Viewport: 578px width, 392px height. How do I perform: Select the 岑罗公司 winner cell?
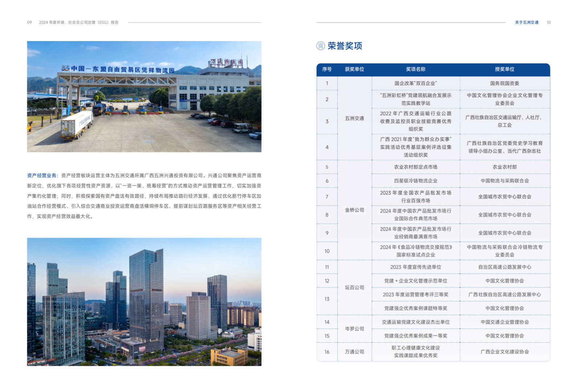tap(354, 329)
